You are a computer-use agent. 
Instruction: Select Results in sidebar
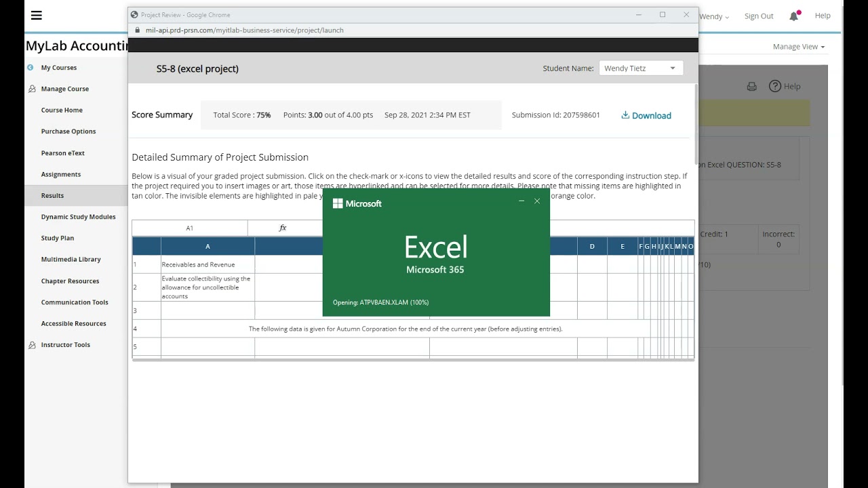52,195
